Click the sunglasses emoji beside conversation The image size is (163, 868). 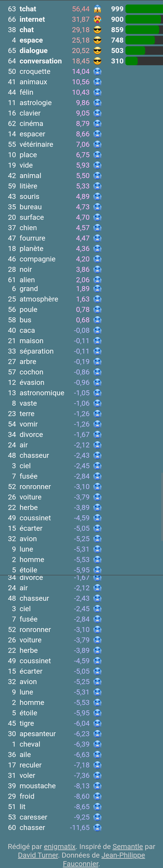97,61
